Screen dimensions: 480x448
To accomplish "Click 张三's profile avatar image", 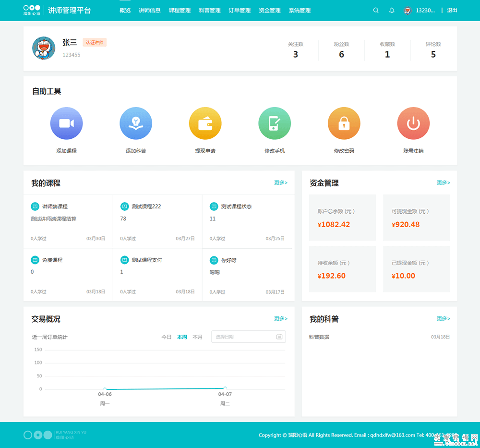I will [44, 48].
